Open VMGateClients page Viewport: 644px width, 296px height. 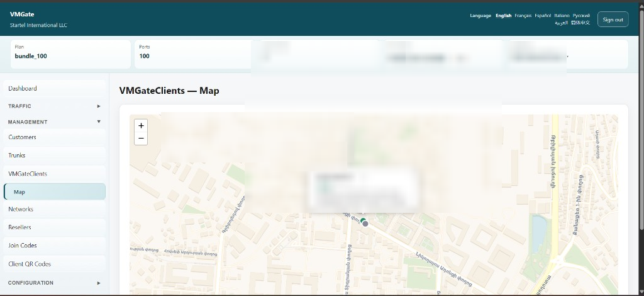[x=54, y=174]
